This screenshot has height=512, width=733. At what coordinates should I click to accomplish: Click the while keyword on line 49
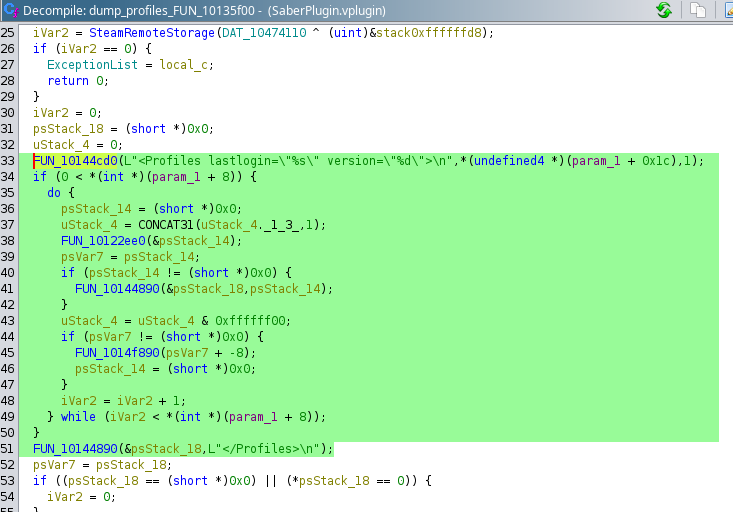[78, 417]
